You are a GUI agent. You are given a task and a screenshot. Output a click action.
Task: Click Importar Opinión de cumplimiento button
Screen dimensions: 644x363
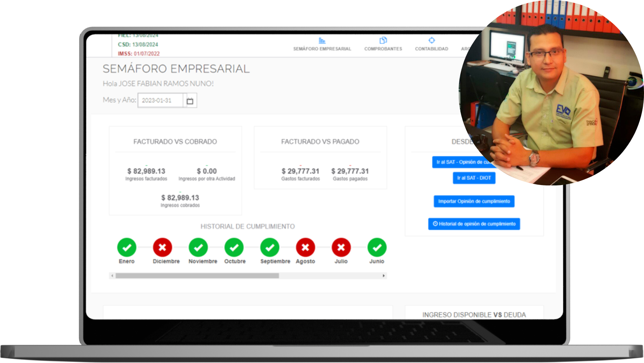pyautogui.click(x=474, y=201)
